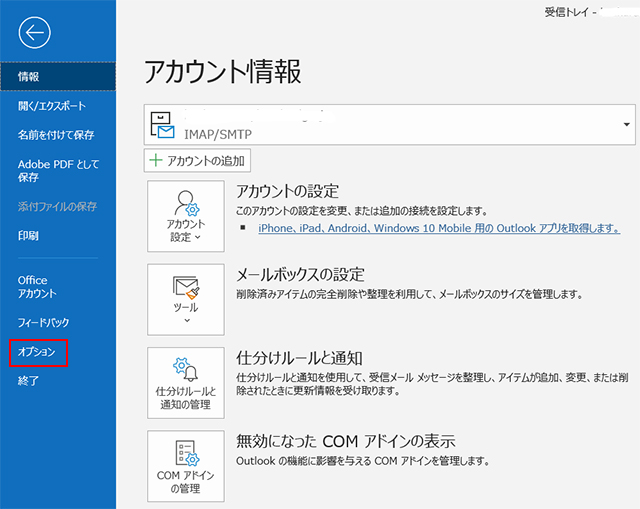The image size is (640, 509).
Task: Select 情報 in the left sidebar
Action: 29,76
